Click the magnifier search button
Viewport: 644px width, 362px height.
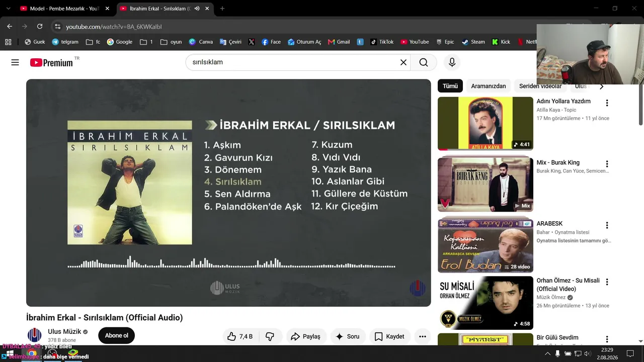click(424, 62)
